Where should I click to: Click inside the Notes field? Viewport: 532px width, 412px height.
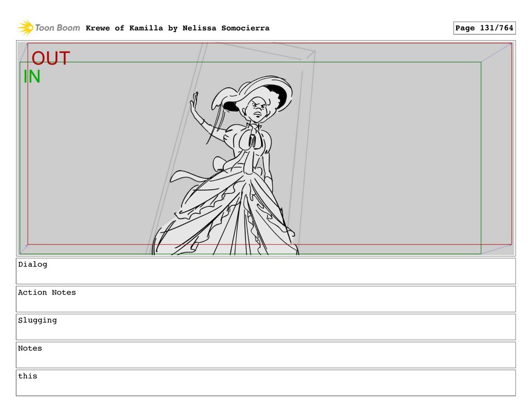[265, 355]
